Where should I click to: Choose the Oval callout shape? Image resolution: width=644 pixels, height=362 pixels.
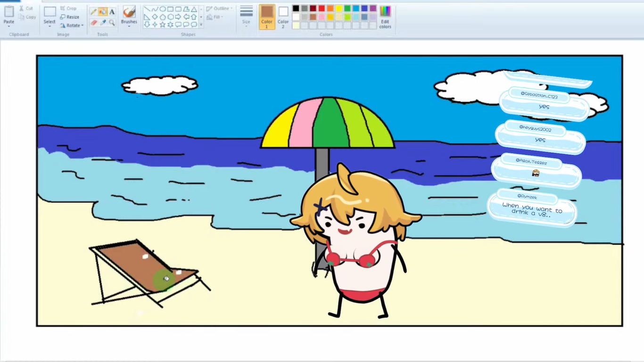click(186, 25)
